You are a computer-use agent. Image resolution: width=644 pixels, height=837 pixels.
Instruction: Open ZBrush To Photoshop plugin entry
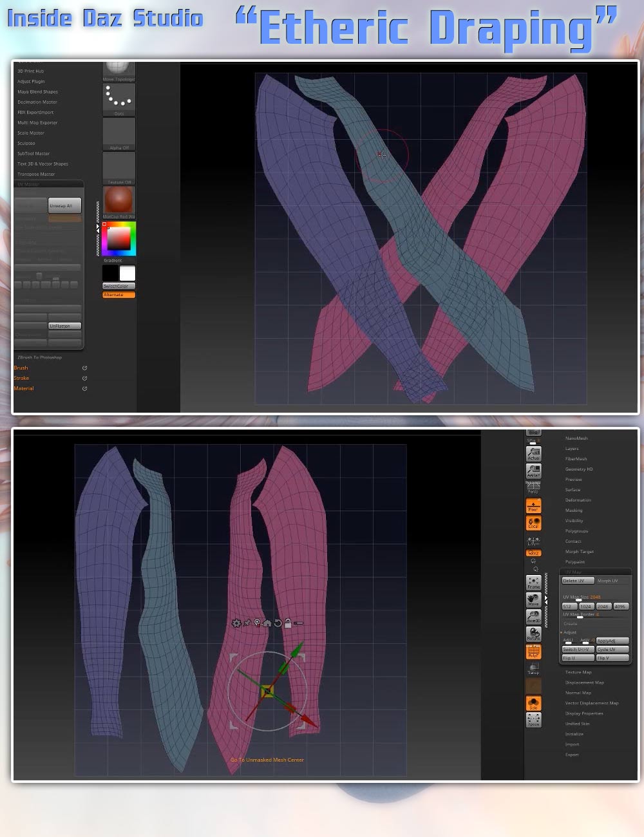coord(39,357)
